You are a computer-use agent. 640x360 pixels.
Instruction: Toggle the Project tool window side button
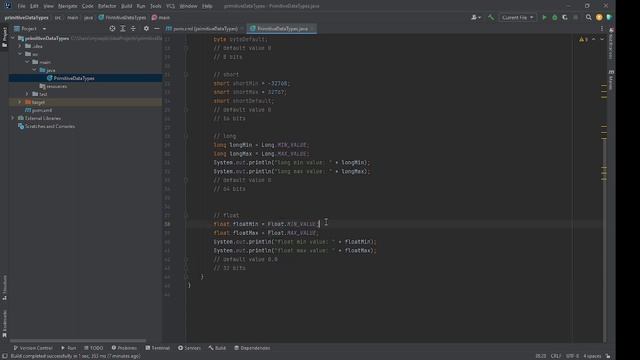[x=4, y=37]
